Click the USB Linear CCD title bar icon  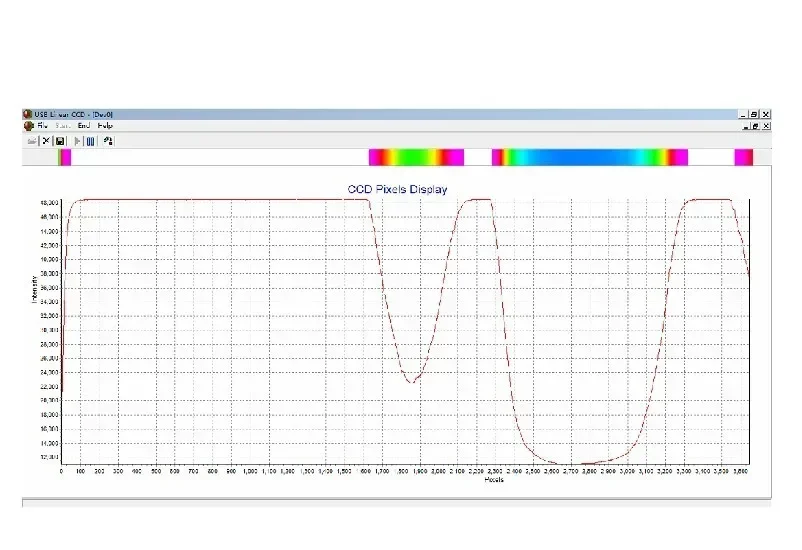pos(27,115)
